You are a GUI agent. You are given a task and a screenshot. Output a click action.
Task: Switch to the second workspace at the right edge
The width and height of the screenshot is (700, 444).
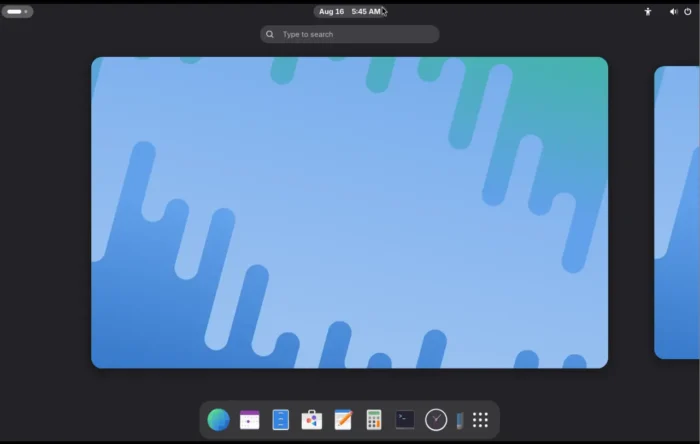[x=677, y=212]
